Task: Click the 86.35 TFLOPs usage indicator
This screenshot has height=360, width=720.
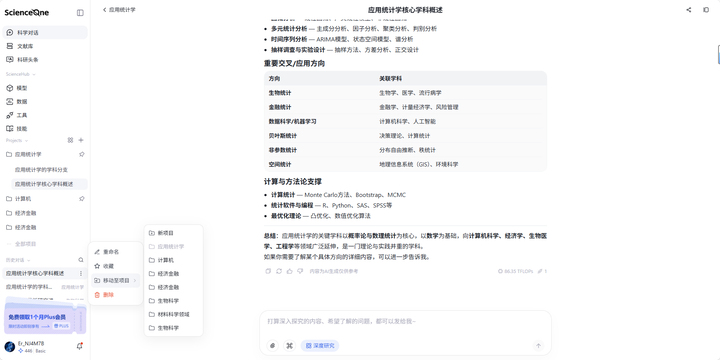Action: click(x=516, y=271)
